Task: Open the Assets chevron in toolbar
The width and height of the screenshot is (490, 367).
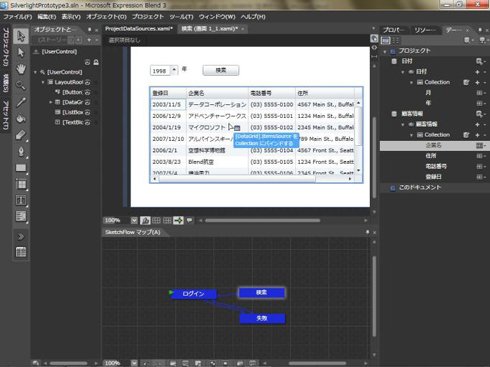Action: [21, 237]
